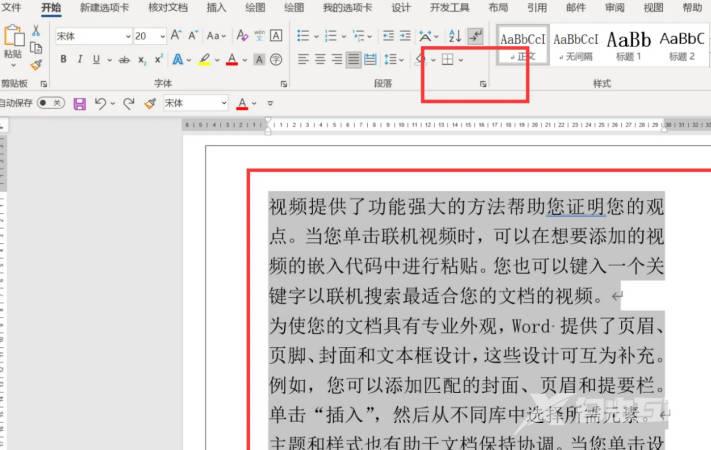Switch to the Insert (插入) tab

click(216, 7)
